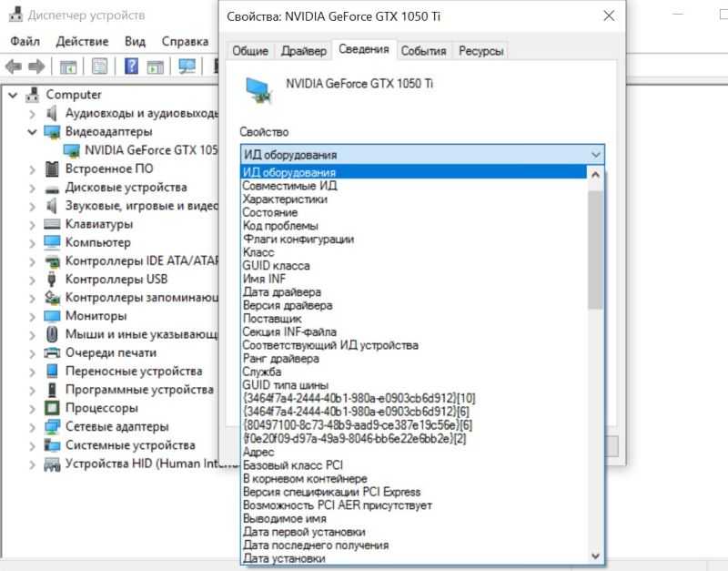Expand the Контроллеры USB node

[x=32, y=280]
